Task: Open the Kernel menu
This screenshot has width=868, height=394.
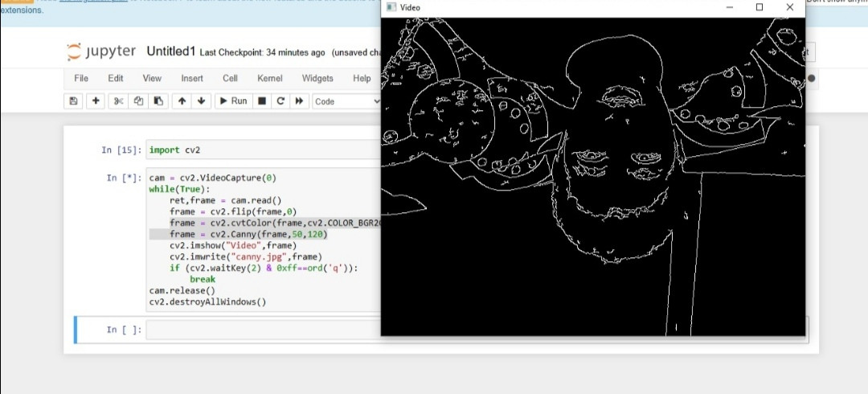Action: click(x=269, y=78)
